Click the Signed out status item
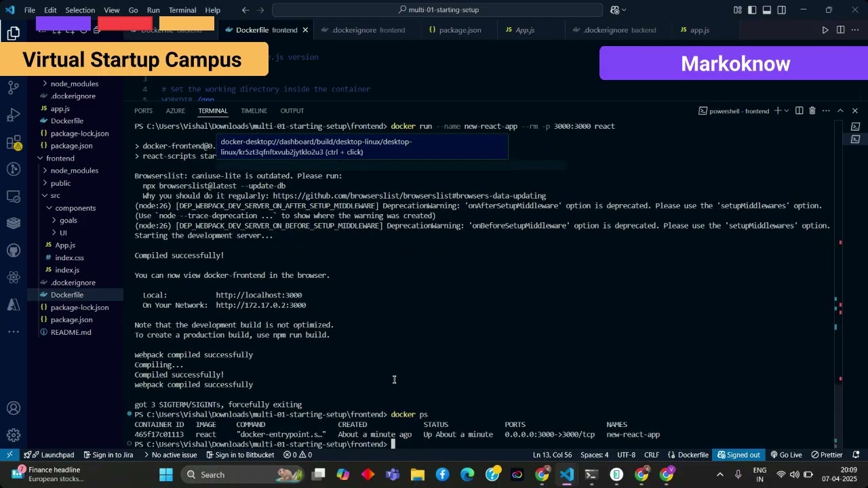 click(x=738, y=455)
